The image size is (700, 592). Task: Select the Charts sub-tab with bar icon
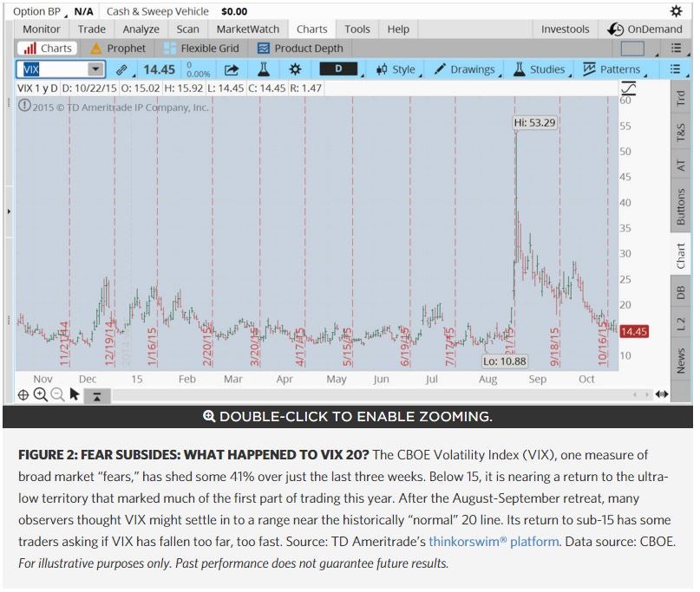click(48, 49)
